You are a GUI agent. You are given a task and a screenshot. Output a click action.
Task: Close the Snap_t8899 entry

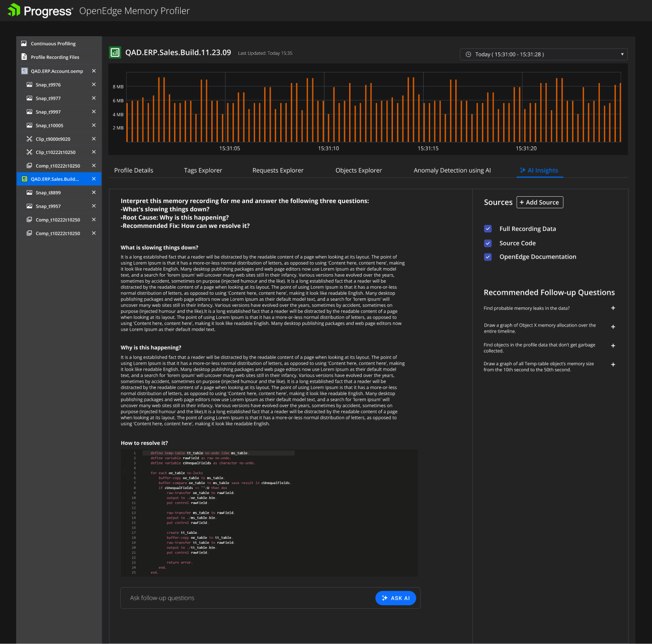[x=94, y=192]
